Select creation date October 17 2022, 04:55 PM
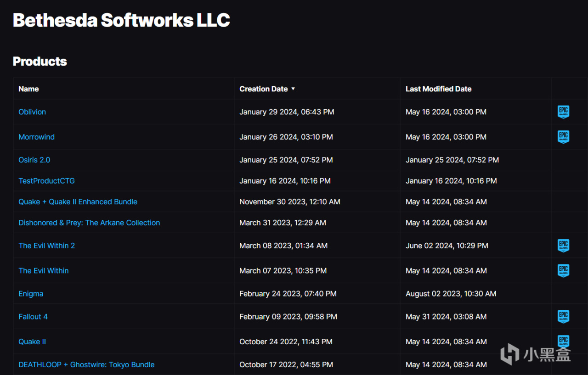Screen dimensions: 588x375 tap(286, 364)
